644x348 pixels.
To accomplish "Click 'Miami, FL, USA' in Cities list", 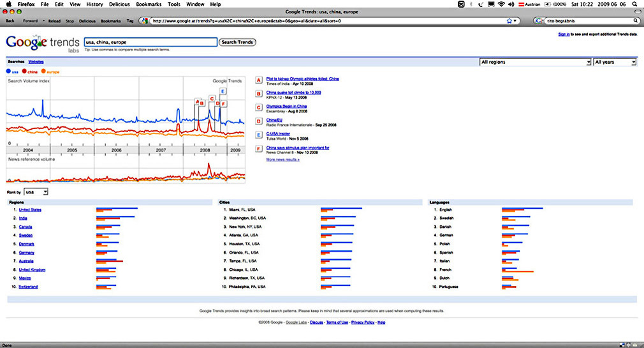I will coord(242,210).
